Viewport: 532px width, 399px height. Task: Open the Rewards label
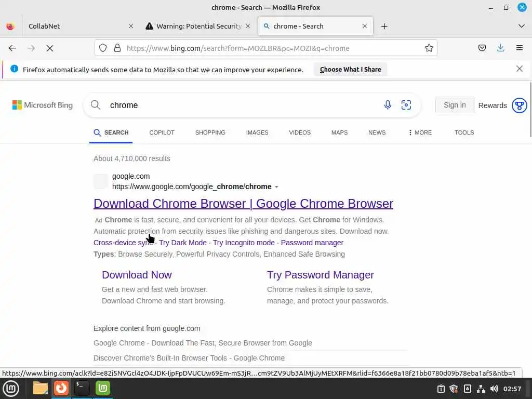[493, 105]
